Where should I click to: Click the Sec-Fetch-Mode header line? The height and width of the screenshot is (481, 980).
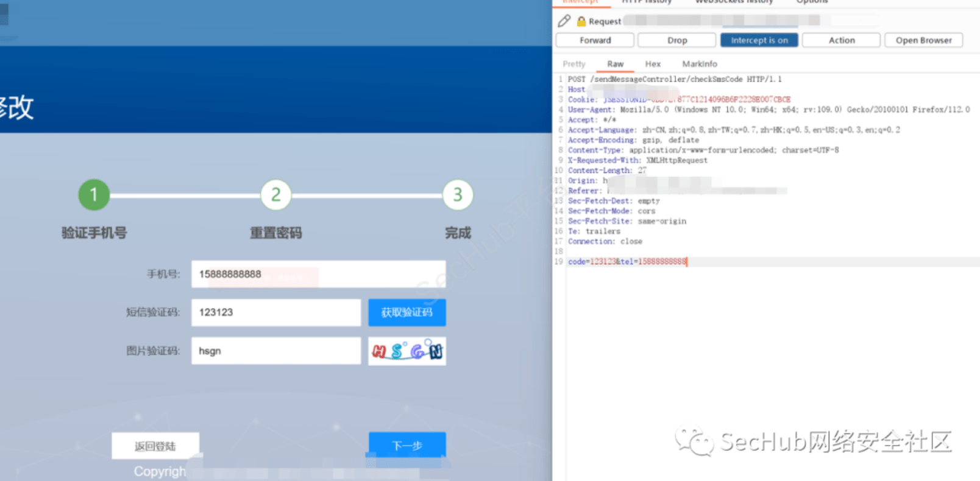pos(611,211)
